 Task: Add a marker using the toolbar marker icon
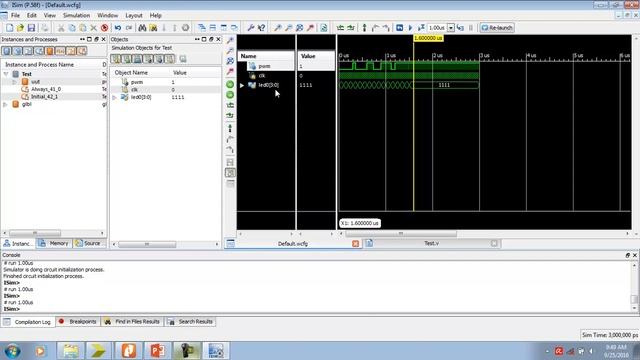click(x=364, y=28)
